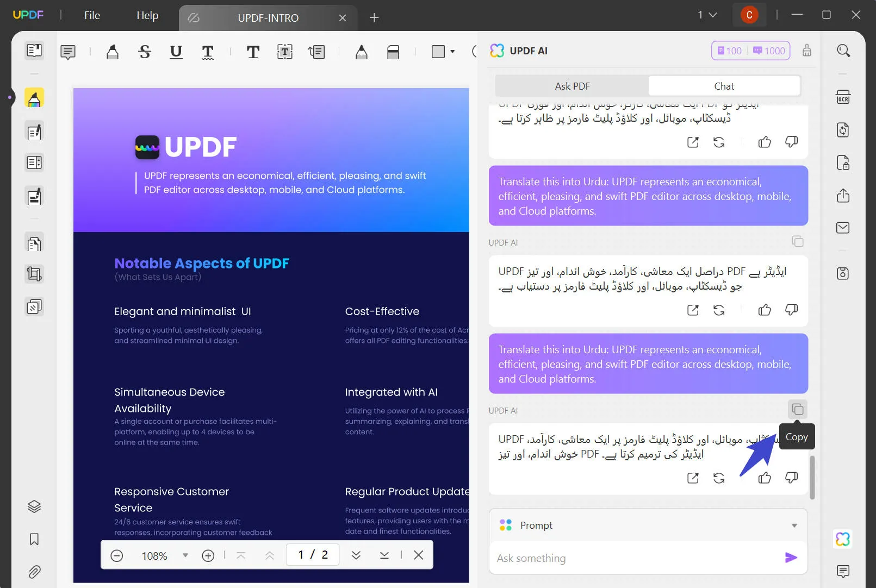Open the zoom level 108% dropdown
The image size is (876, 588).
point(185,555)
